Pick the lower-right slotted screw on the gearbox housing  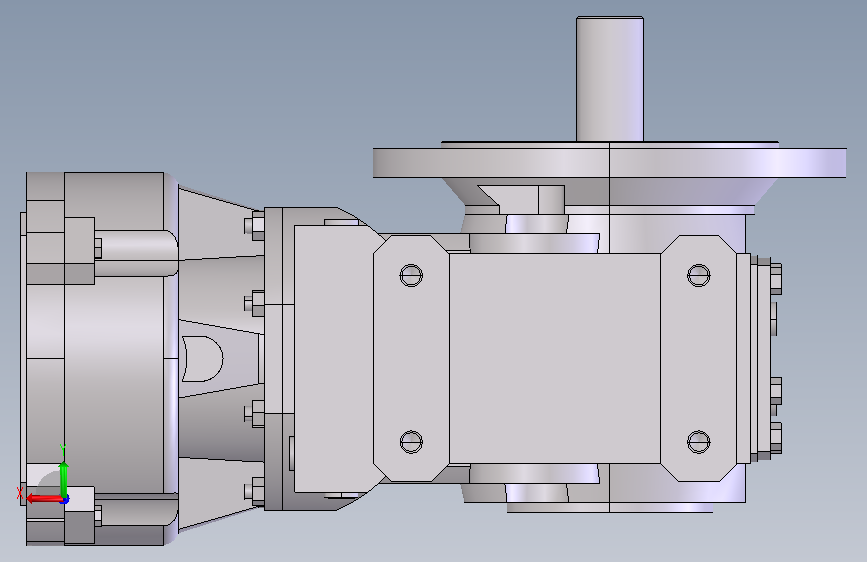[698, 441]
